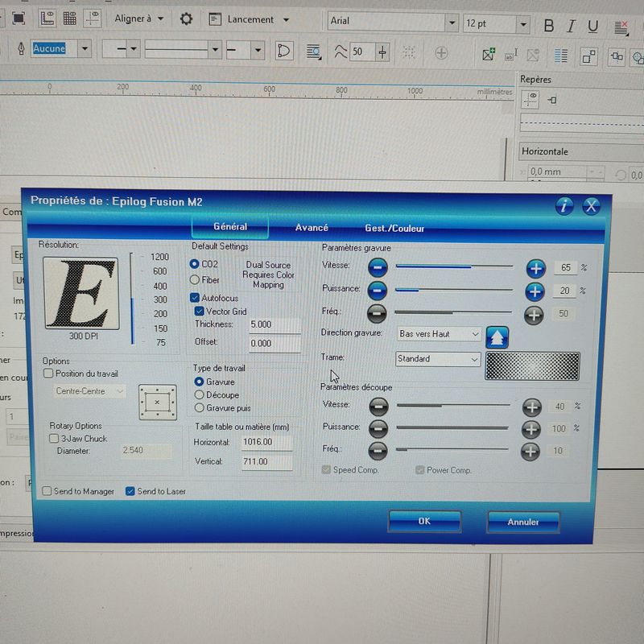Click the Italic formatting icon
Screen dimensions: 644x644
(571, 26)
